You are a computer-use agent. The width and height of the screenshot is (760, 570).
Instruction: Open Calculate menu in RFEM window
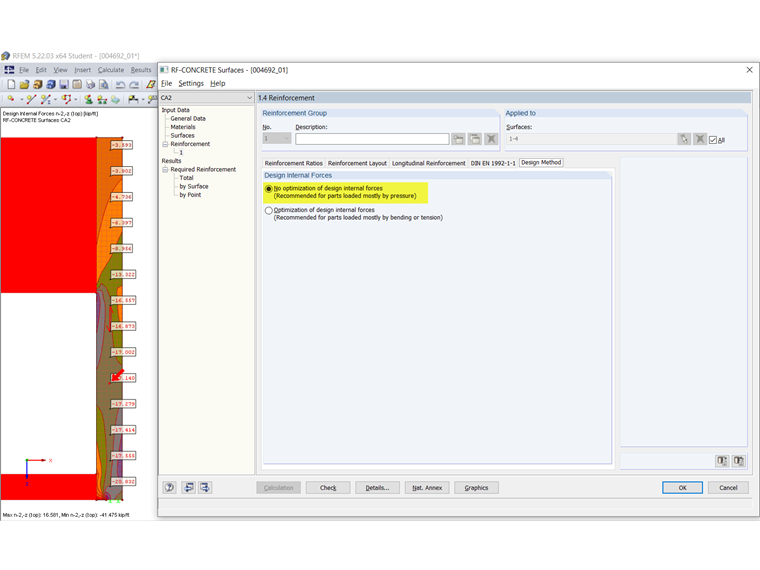pos(111,70)
